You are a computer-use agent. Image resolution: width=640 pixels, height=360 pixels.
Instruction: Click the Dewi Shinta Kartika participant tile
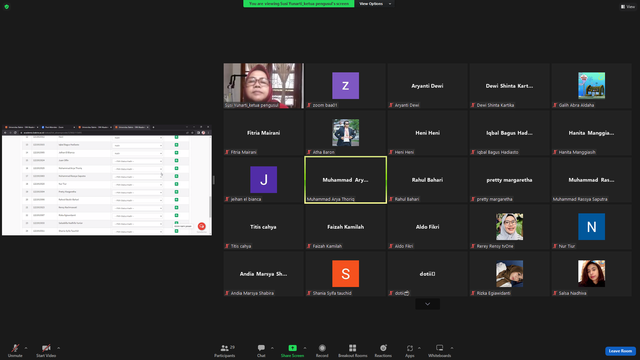509,86
